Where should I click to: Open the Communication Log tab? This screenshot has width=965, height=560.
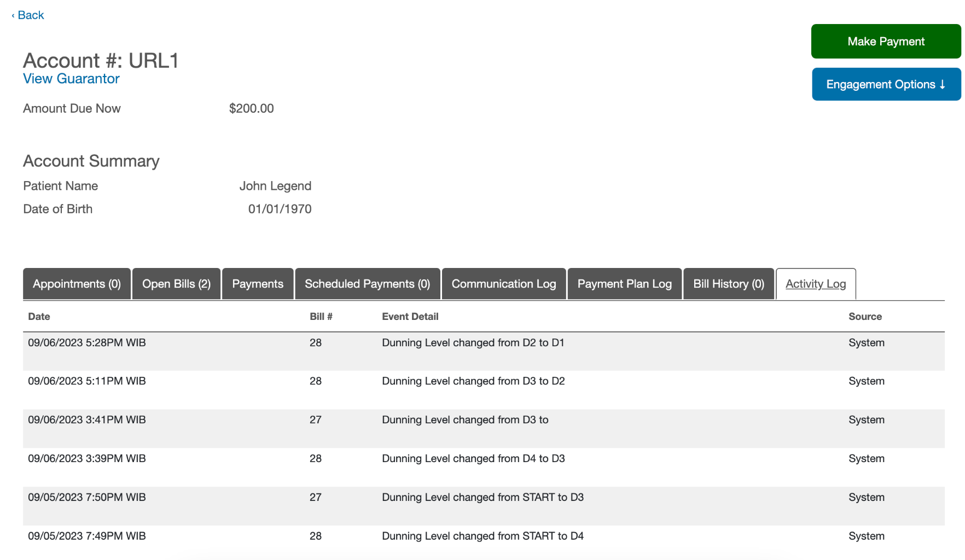503,283
